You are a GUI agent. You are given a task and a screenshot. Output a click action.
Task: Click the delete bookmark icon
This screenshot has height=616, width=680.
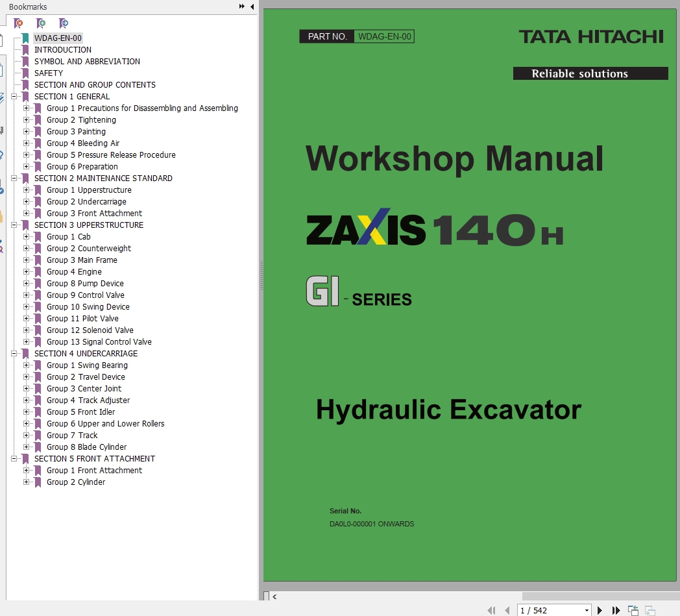point(18,23)
